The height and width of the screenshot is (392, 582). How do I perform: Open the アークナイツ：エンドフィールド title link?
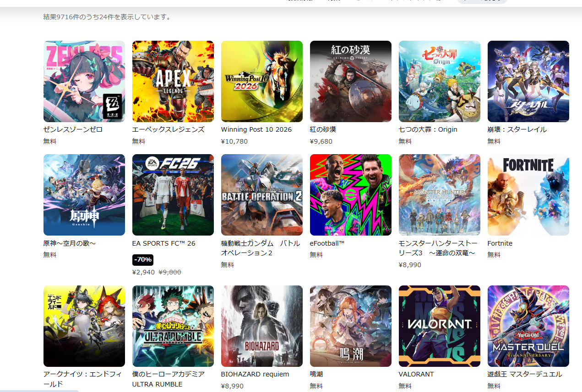[83, 379]
